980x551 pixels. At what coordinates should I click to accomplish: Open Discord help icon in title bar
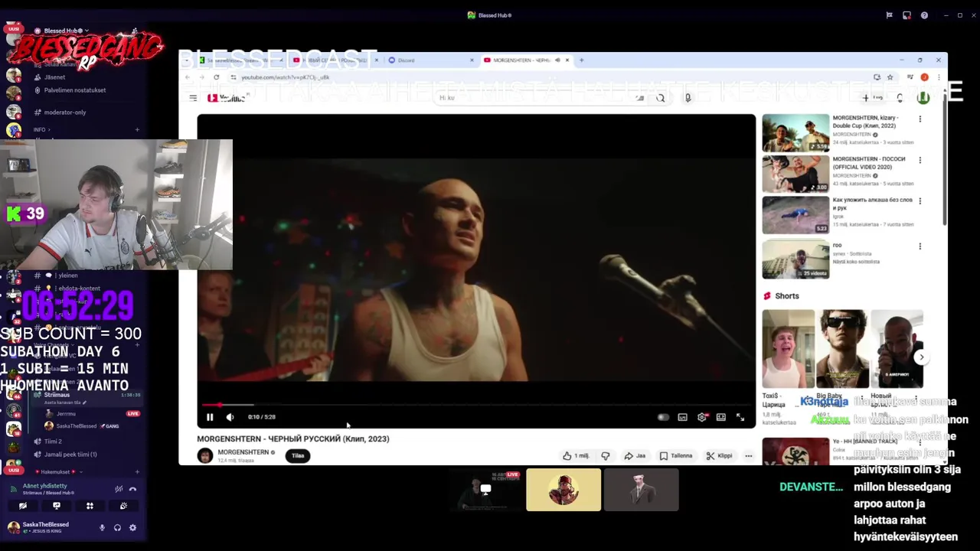[924, 15]
